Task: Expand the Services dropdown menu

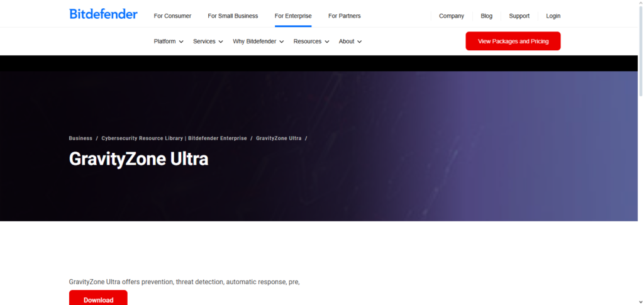Action: tap(208, 42)
